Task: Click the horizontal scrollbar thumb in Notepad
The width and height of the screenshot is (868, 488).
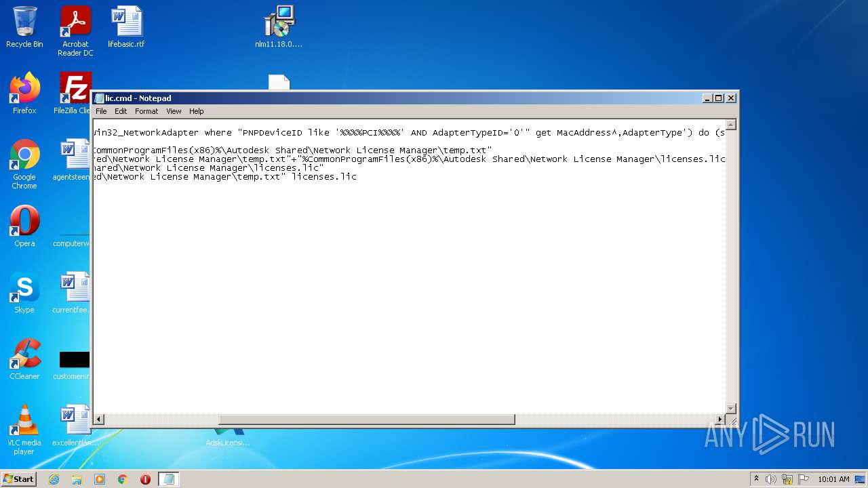Action: [367, 420]
